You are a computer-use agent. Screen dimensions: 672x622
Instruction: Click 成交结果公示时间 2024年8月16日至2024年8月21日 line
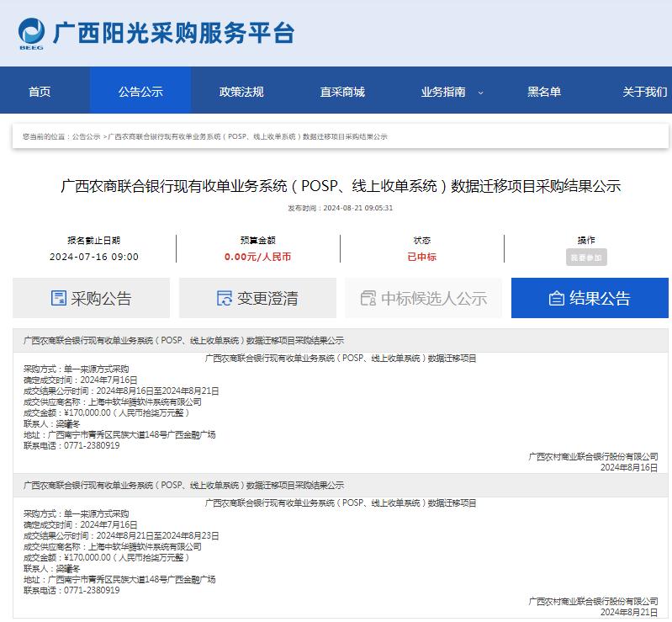121,391
